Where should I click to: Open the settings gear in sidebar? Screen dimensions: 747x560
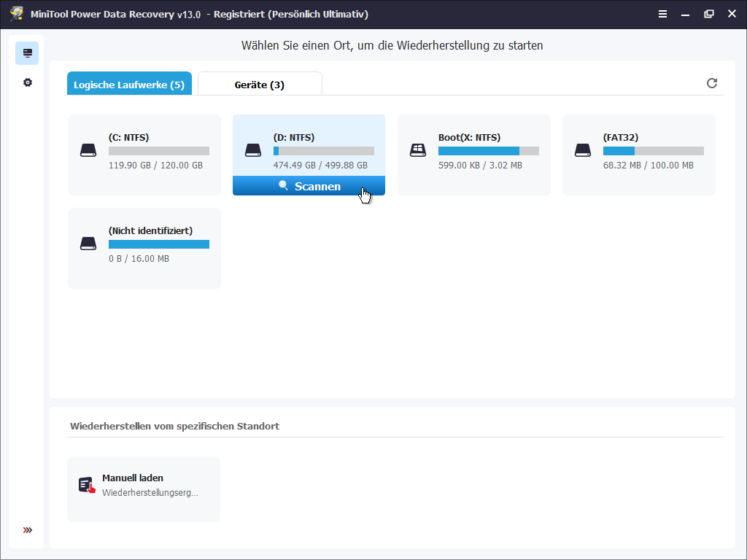click(28, 82)
